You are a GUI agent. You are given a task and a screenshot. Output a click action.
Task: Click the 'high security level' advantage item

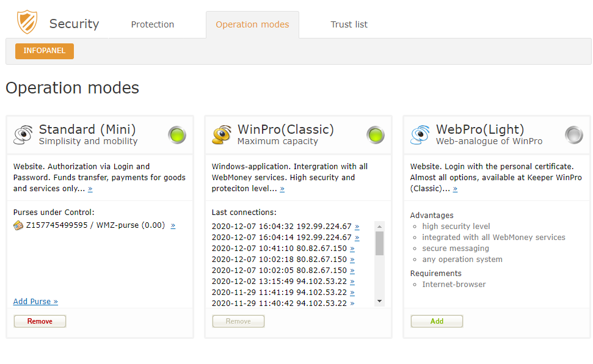456,226
